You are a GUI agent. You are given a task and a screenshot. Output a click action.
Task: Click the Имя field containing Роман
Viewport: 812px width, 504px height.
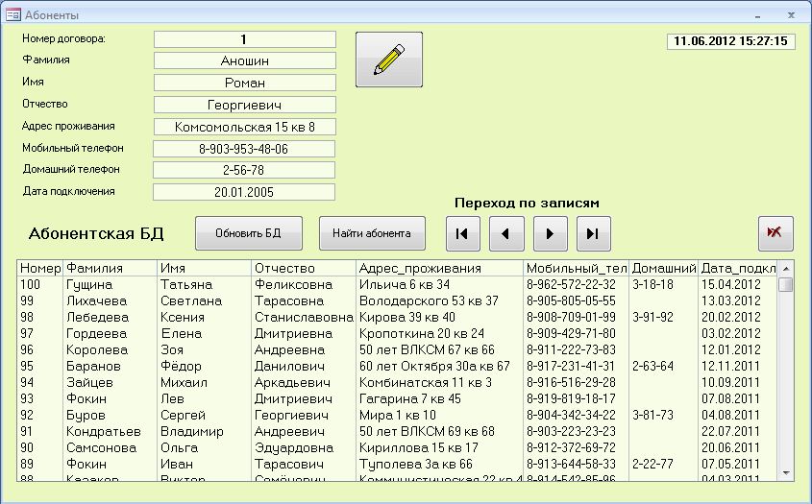pos(244,83)
